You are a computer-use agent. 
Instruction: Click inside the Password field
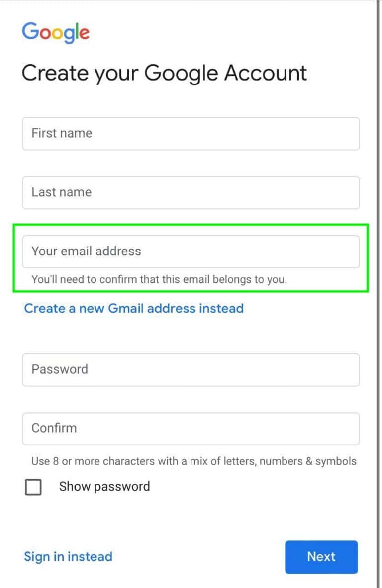[x=191, y=369]
